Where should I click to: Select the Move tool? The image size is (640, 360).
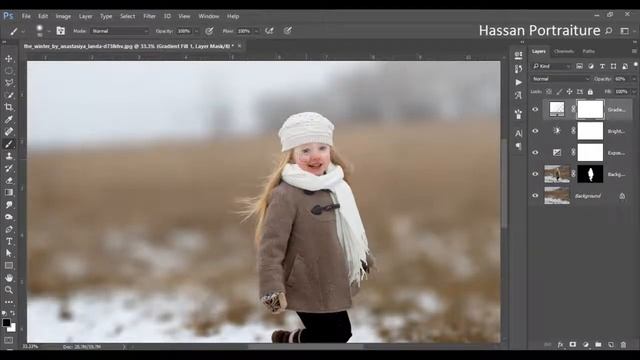click(x=9, y=59)
